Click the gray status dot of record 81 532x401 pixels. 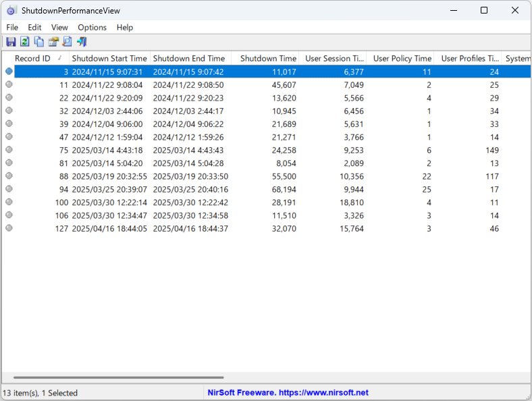click(9, 163)
